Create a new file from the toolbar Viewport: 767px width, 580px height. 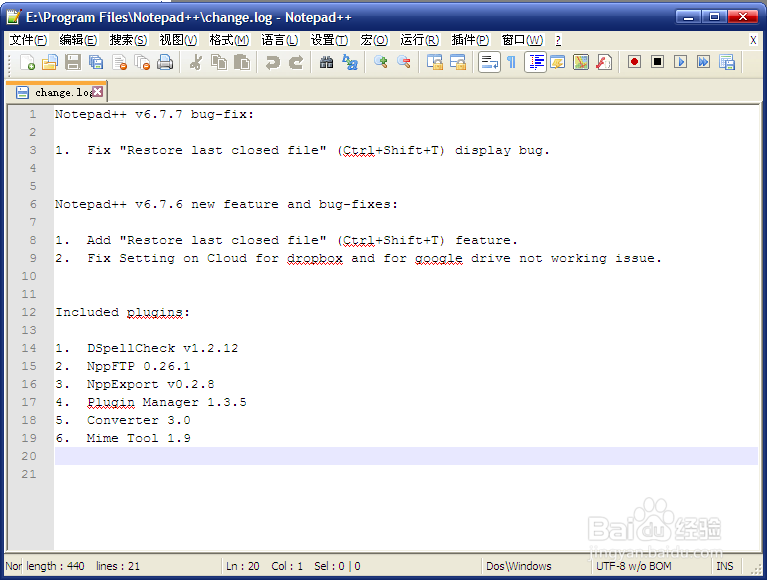(27, 62)
